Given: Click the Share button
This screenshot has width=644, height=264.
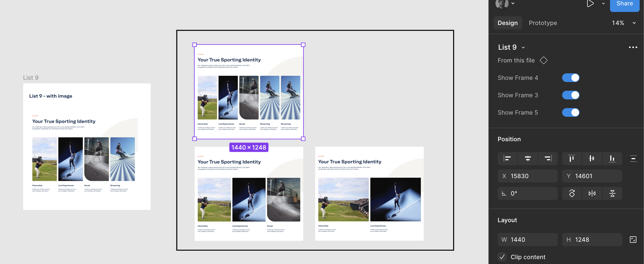Looking at the screenshot, I should (x=625, y=4).
